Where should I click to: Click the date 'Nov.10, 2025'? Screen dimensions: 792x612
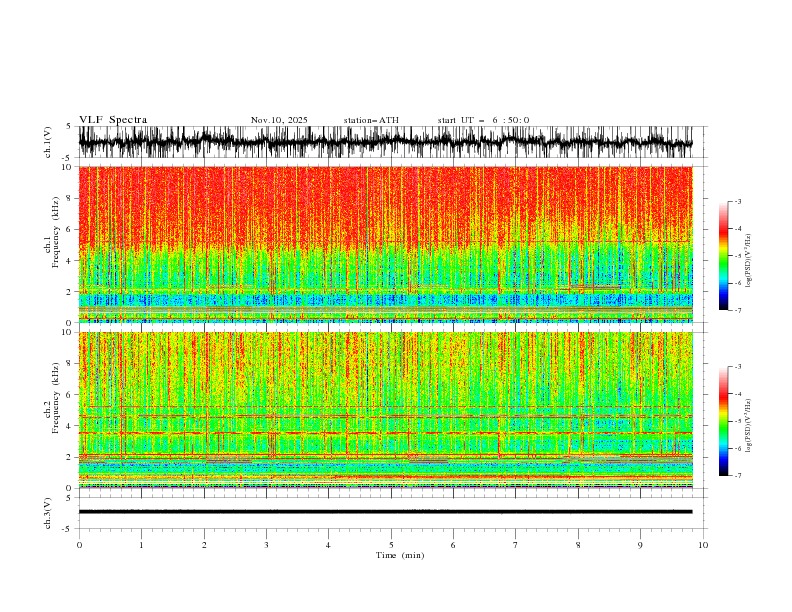click(279, 120)
